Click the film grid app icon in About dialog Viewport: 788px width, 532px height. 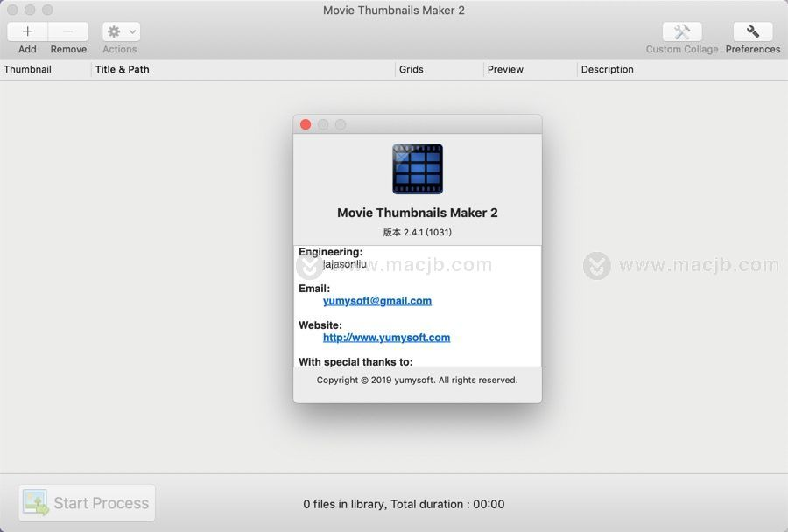tap(418, 169)
